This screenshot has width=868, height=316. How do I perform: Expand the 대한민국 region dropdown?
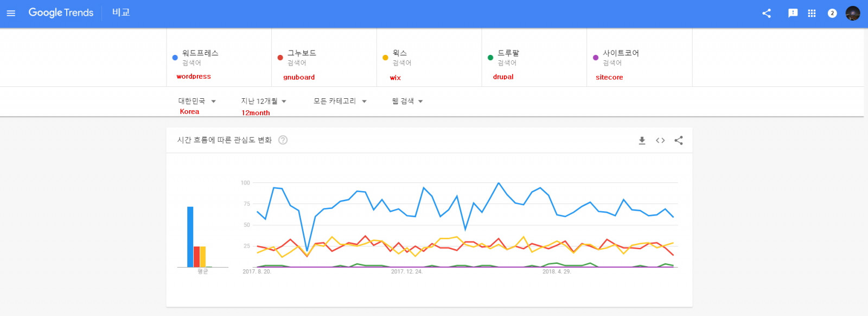click(197, 101)
